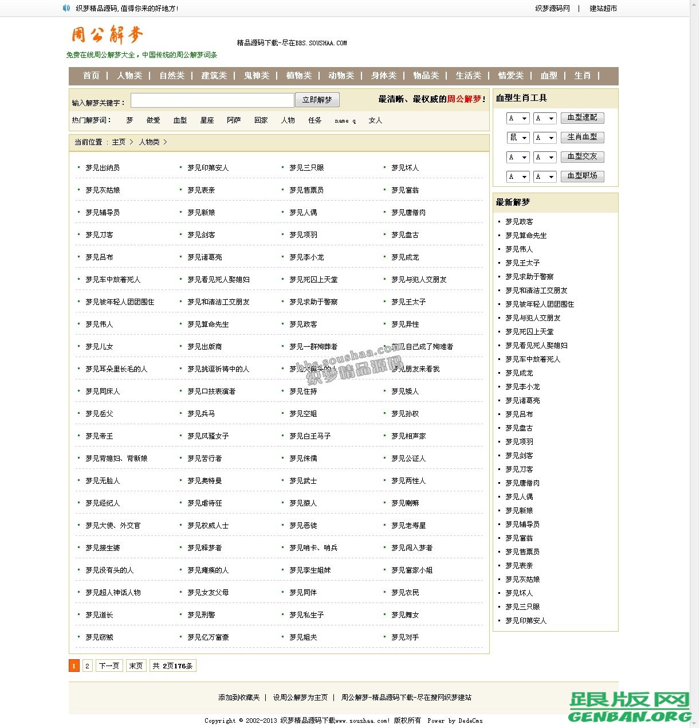Open the first 血型速配 blood type dropdown

(x=517, y=118)
